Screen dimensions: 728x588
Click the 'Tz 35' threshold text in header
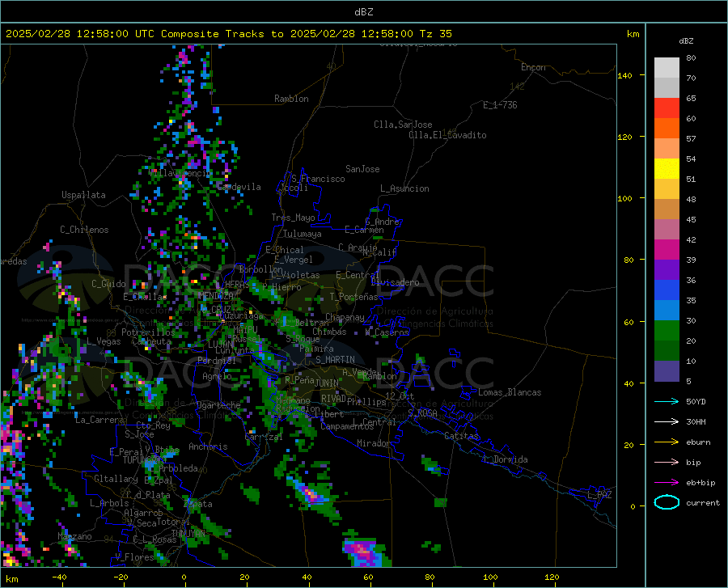[x=435, y=34]
